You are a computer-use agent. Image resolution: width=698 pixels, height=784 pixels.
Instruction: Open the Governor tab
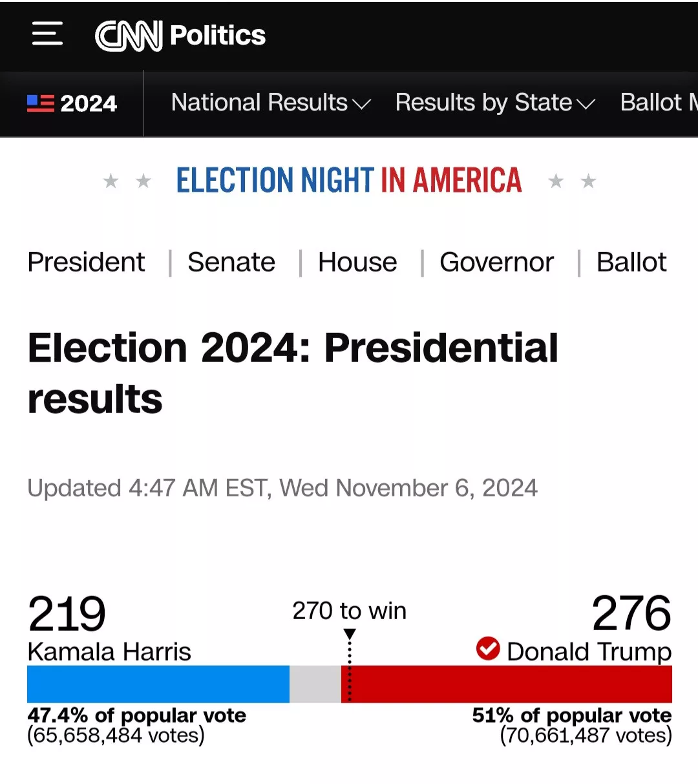pos(496,262)
